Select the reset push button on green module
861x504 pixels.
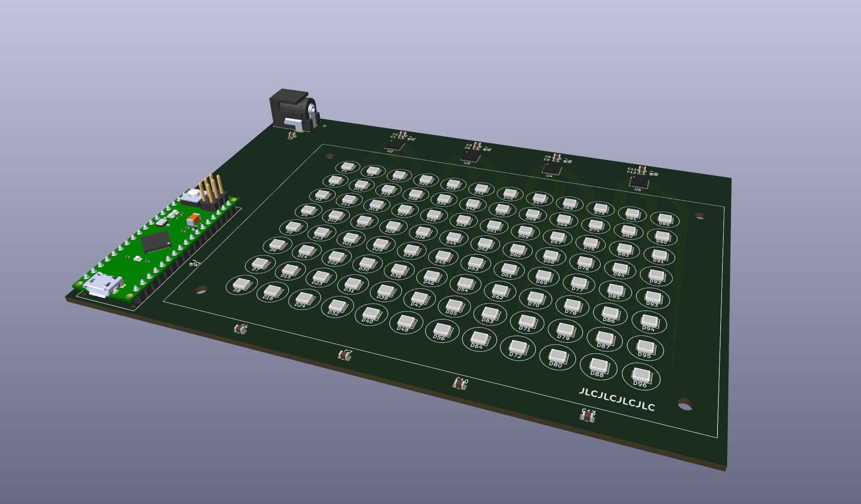click(193, 196)
